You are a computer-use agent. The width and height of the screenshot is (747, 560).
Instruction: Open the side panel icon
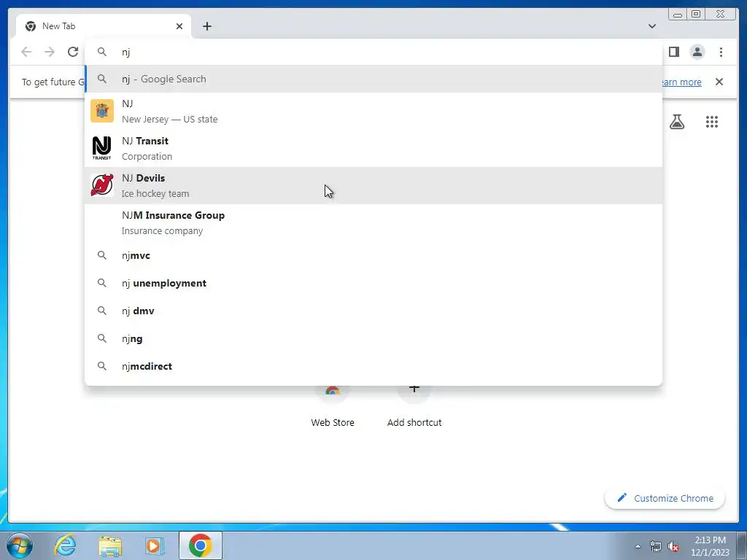pyautogui.click(x=673, y=52)
